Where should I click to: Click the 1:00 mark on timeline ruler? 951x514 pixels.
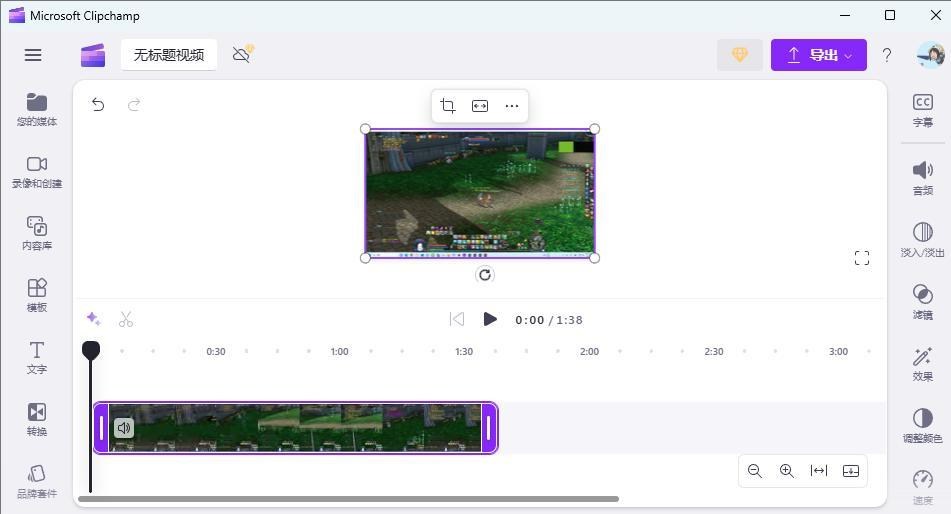[340, 351]
